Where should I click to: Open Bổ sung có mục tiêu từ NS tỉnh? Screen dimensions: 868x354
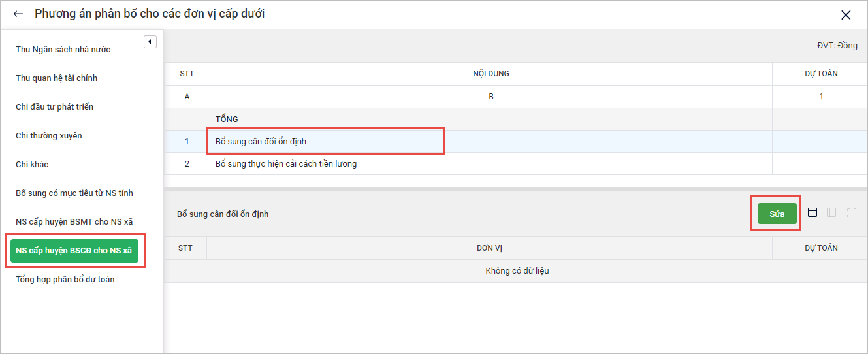(x=74, y=193)
